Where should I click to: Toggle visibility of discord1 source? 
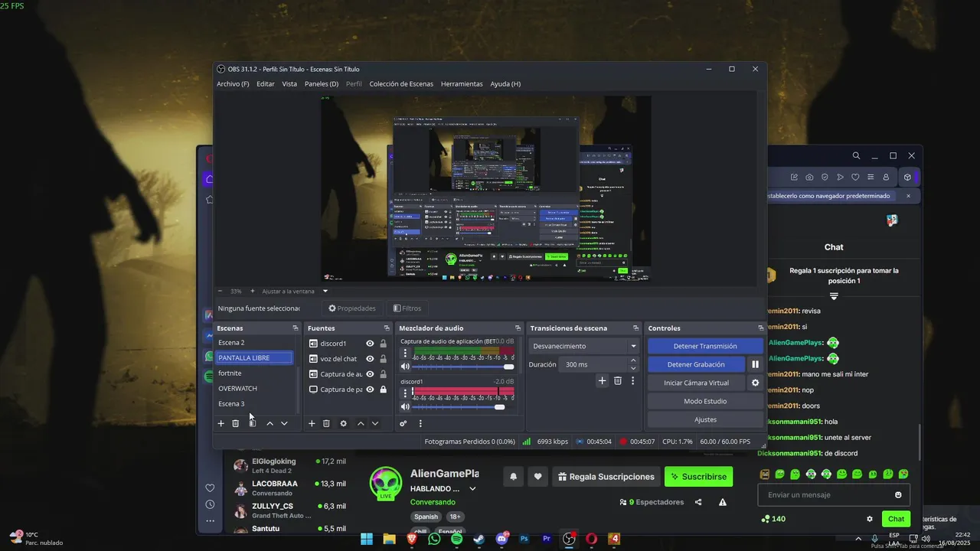370,344
